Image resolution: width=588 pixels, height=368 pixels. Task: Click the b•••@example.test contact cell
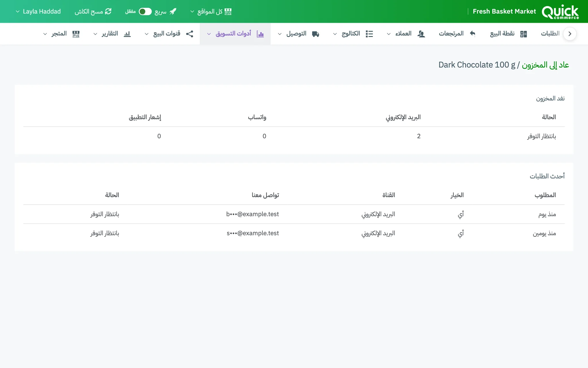(x=252, y=214)
